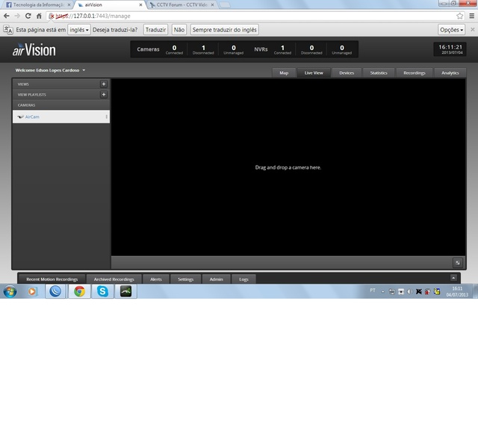This screenshot has width=478, height=448.
Task: Click the PT language indicator in the taskbar
Action: tap(373, 290)
